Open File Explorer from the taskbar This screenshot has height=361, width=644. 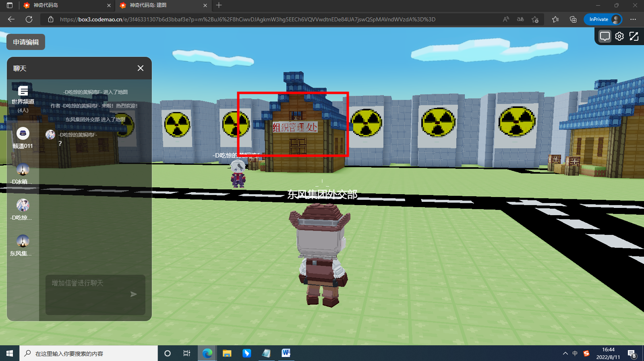(x=227, y=353)
